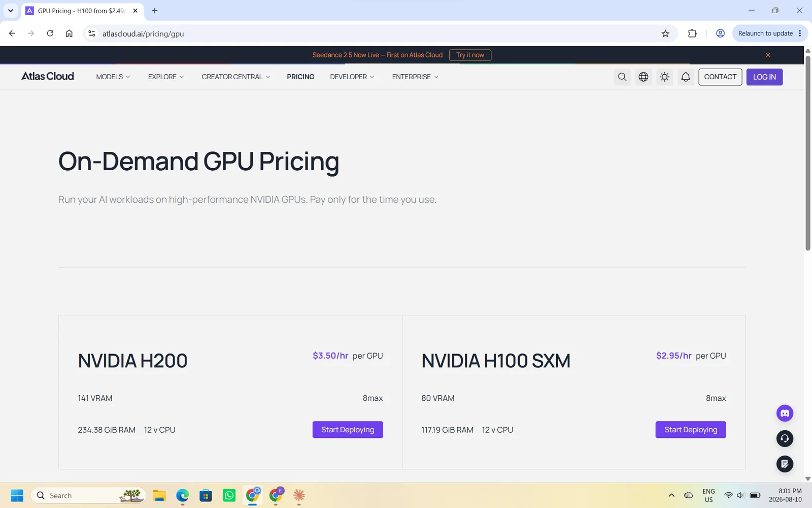Click Relaunch to update button
Screen dimensions: 812x508
pos(765,34)
